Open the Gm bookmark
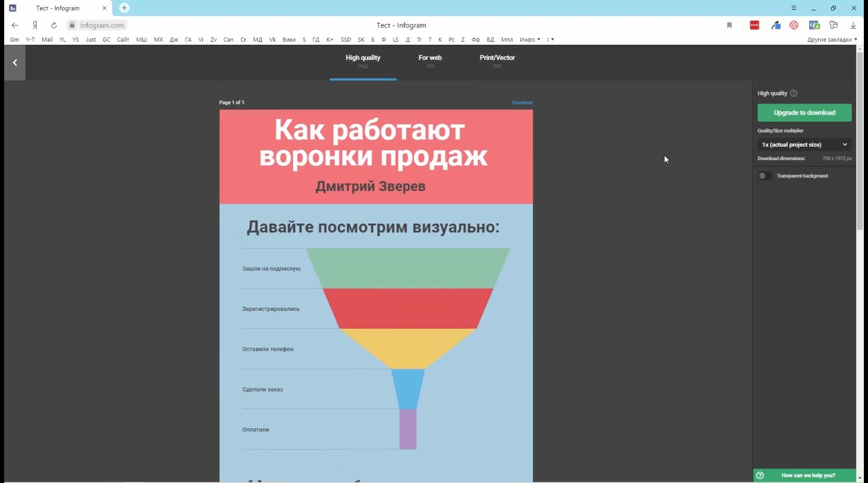The image size is (868, 483). click(15, 40)
